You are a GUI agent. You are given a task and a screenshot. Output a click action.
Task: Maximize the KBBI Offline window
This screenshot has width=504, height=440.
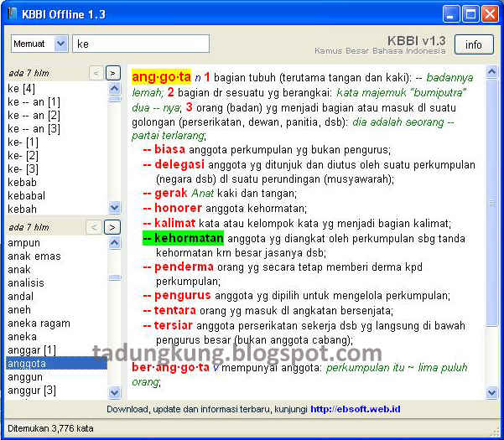(x=470, y=14)
